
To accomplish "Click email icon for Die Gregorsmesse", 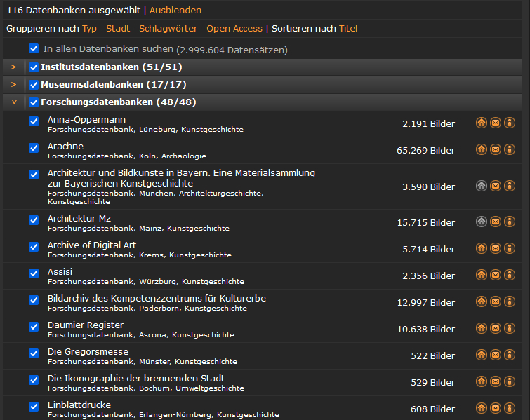I will click(x=496, y=355).
